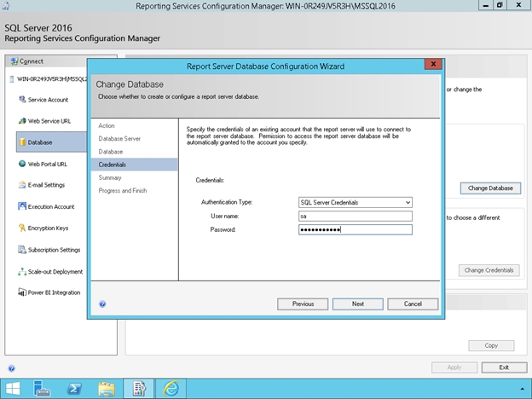Click the wizard help question mark icon

click(x=102, y=304)
